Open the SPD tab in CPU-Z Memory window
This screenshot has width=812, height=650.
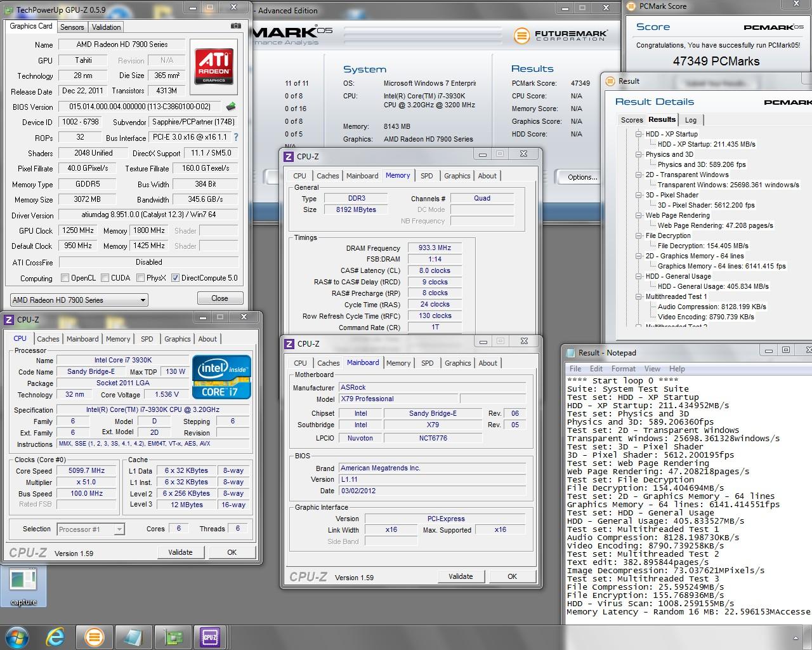pyautogui.click(x=427, y=176)
